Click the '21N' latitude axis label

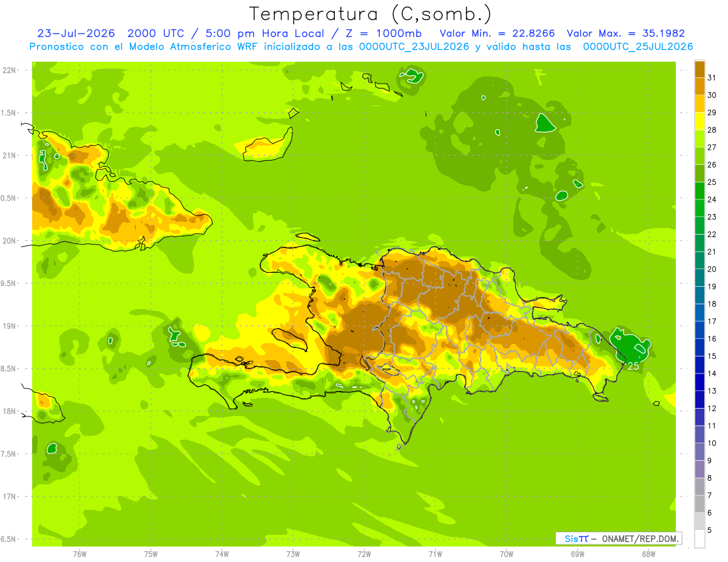tap(9, 155)
